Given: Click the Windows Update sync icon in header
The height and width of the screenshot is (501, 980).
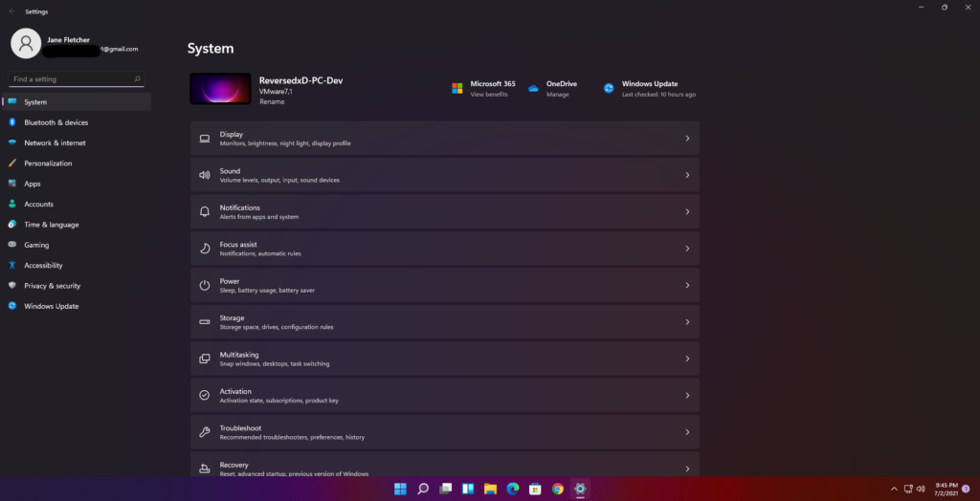Looking at the screenshot, I should 609,89.
